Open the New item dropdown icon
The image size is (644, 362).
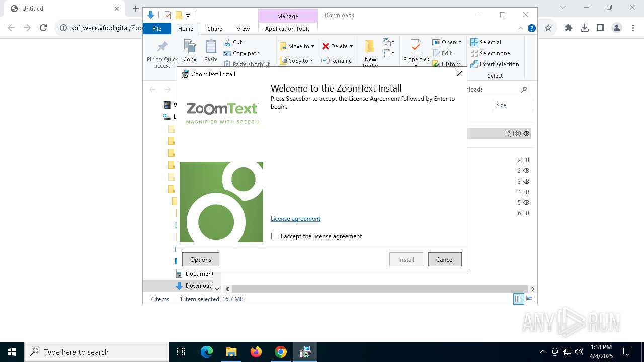click(x=388, y=42)
